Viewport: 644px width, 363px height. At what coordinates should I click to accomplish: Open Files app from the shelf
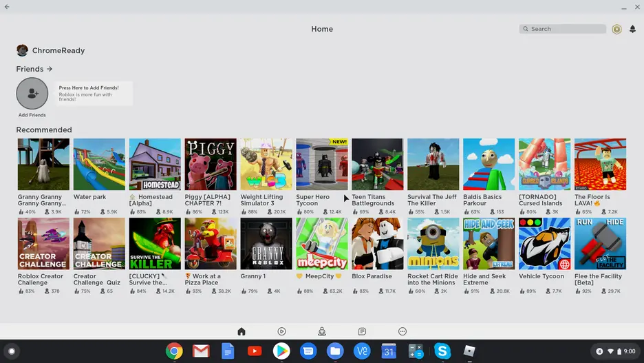coord(335,351)
